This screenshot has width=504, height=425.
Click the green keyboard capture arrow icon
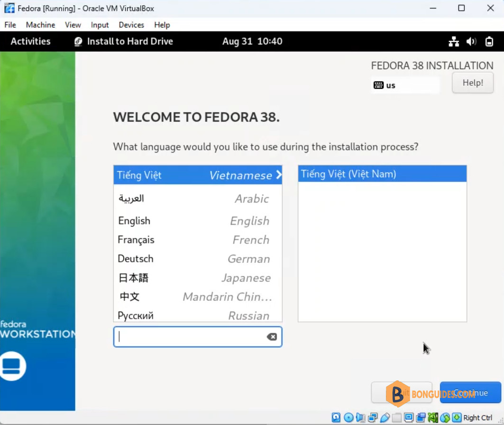click(457, 417)
